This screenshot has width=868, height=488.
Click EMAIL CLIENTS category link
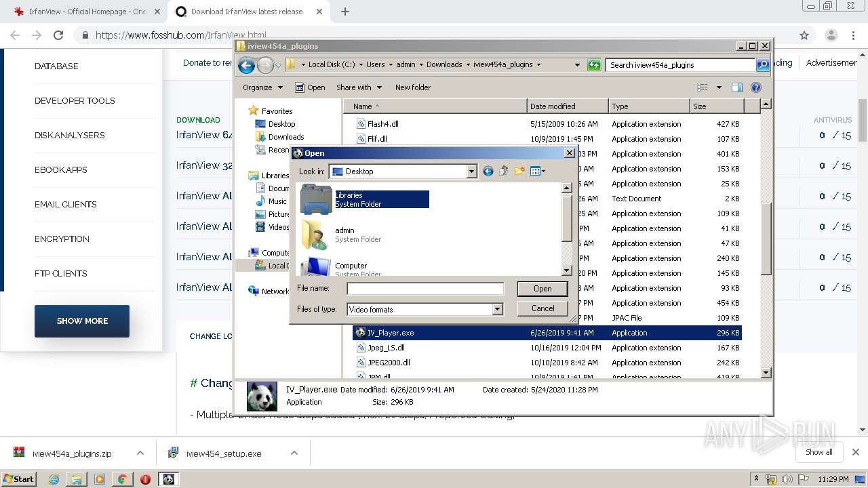[x=65, y=205]
